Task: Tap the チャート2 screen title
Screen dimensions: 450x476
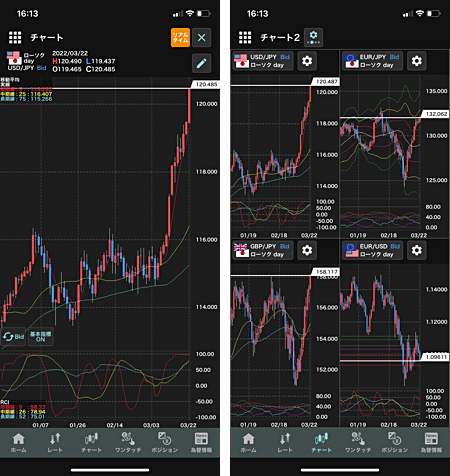Action: [x=280, y=37]
